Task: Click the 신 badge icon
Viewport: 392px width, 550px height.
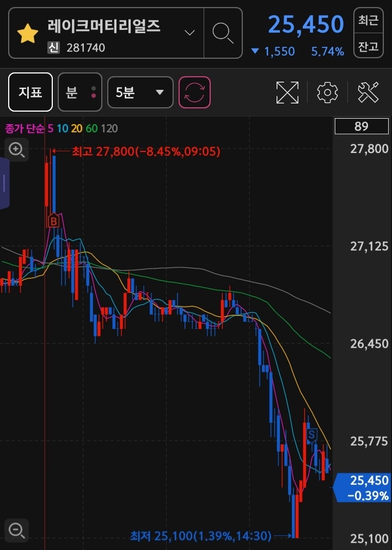Action: click(54, 48)
